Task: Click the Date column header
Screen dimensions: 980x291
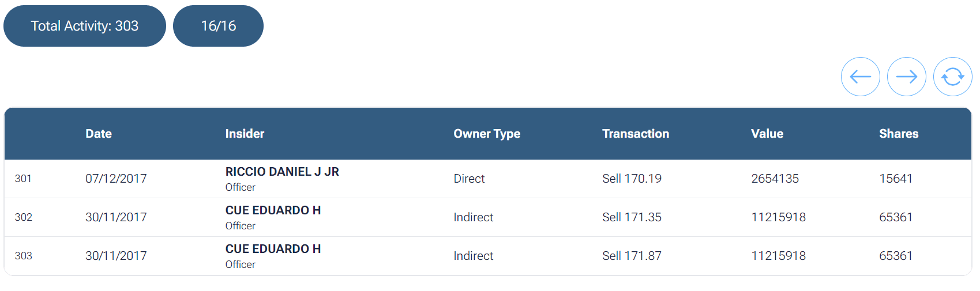Action: (99, 134)
